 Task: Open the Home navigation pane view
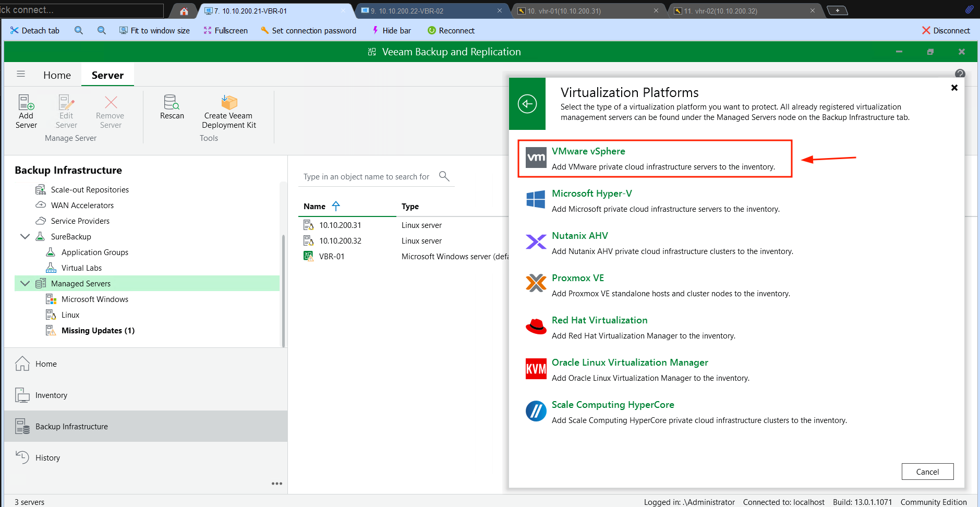146,364
